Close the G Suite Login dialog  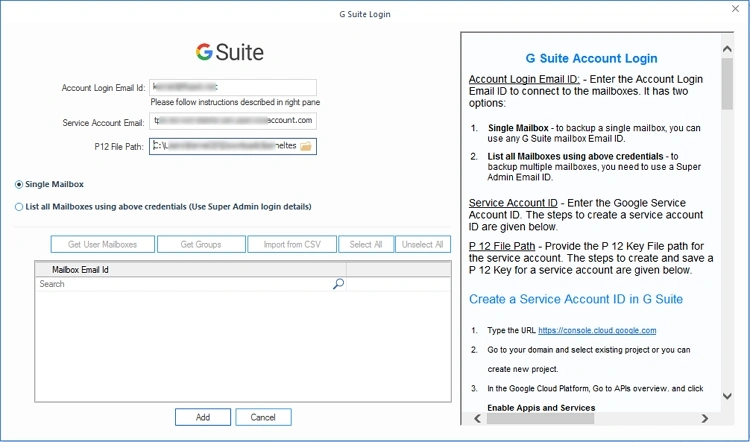click(735, 13)
